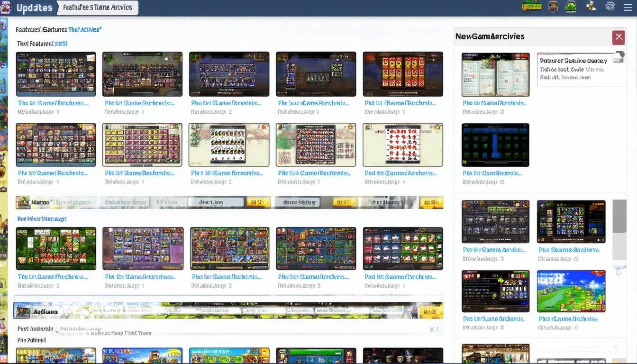Open the bright blue sky landscape thumbnail

coord(571,291)
